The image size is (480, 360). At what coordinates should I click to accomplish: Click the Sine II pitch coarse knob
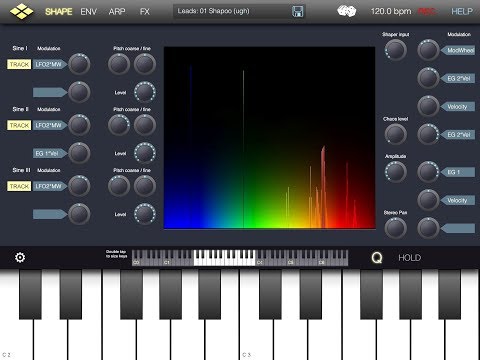119,125
